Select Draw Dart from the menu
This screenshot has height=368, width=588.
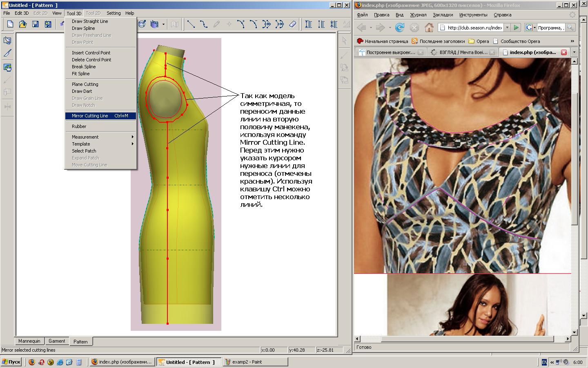[x=82, y=91]
